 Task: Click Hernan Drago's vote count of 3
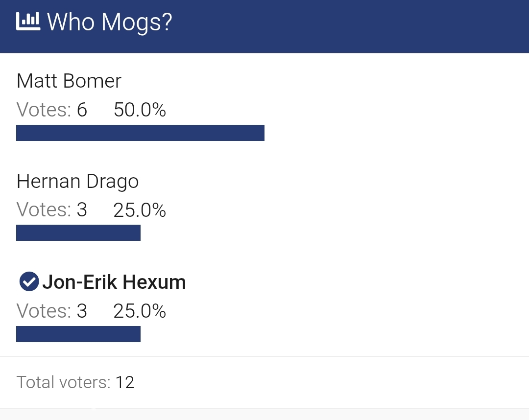coord(82,210)
